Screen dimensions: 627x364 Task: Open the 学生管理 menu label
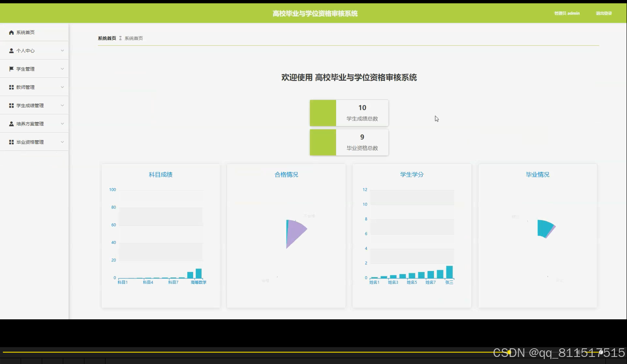(x=25, y=69)
